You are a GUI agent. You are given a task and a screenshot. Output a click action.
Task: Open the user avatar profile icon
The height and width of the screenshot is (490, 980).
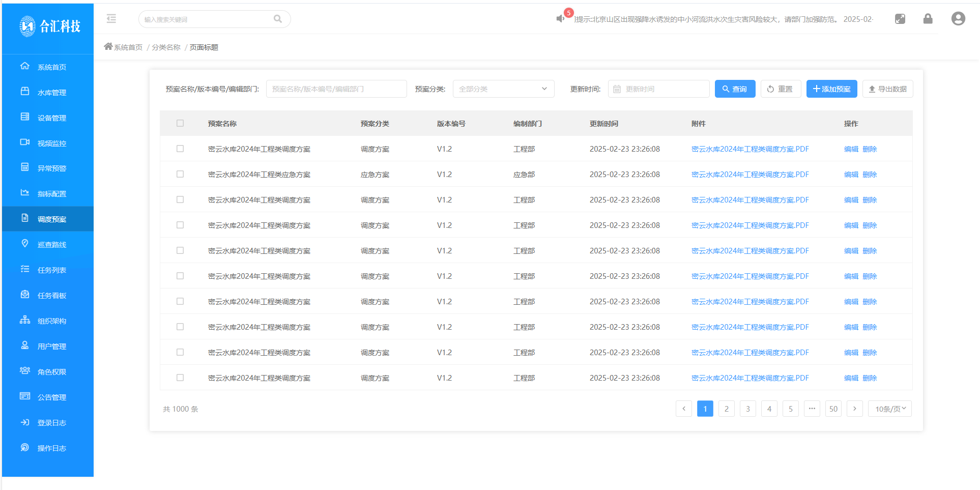(x=958, y=19)
